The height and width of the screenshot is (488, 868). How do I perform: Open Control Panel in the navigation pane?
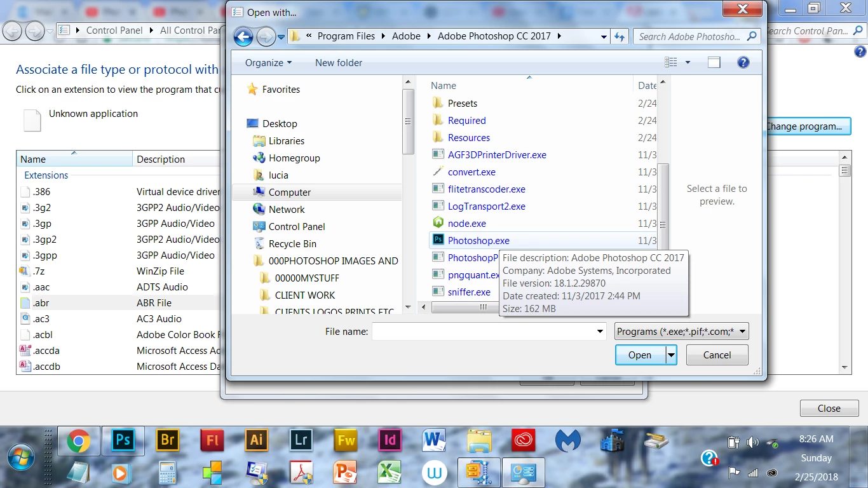(297, 227)
